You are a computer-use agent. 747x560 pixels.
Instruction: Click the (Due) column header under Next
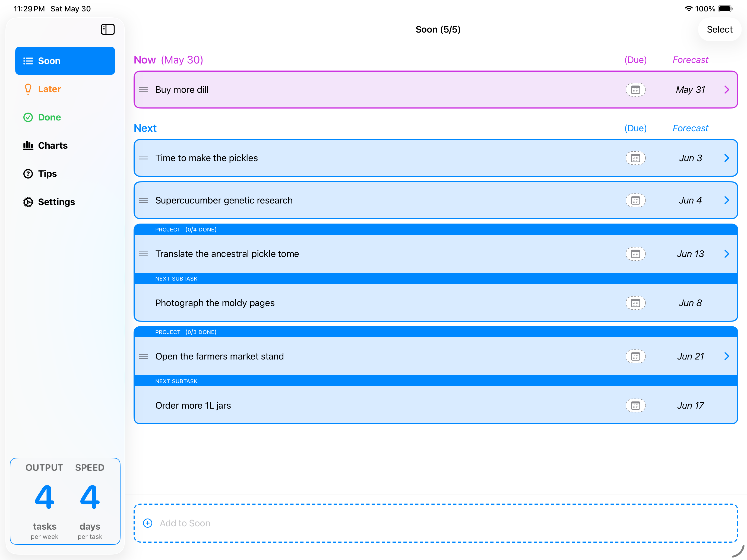[x=635, y=128]
